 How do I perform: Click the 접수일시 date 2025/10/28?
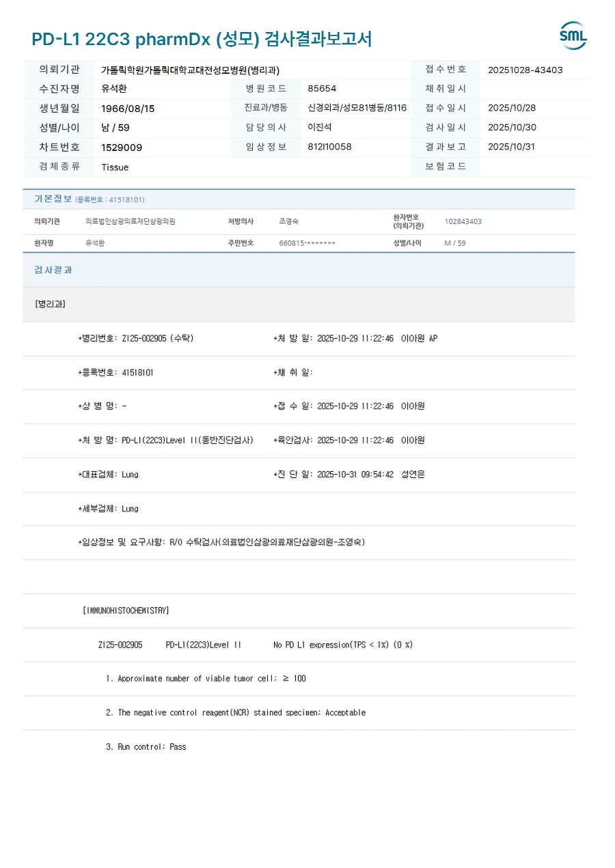point(512,108)
